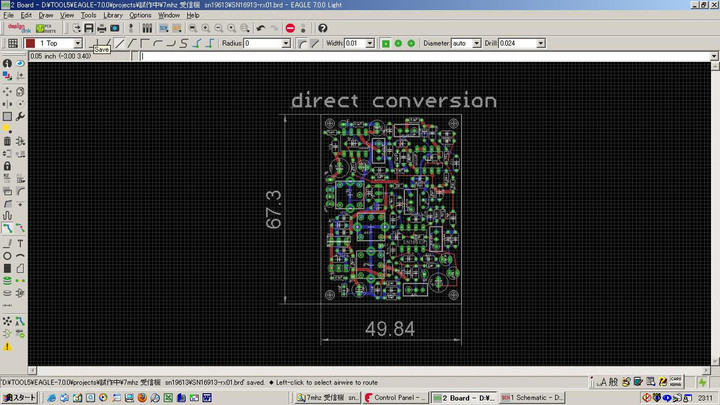Open the Options menu
The height and width of the screenshot is (405, 720).
pyautogui.click(x=140, y=16)
